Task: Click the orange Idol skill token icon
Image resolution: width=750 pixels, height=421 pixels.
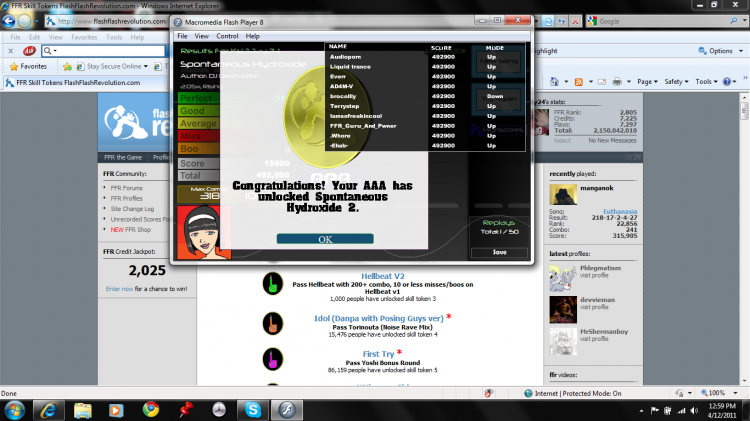Action: [273, 323]
